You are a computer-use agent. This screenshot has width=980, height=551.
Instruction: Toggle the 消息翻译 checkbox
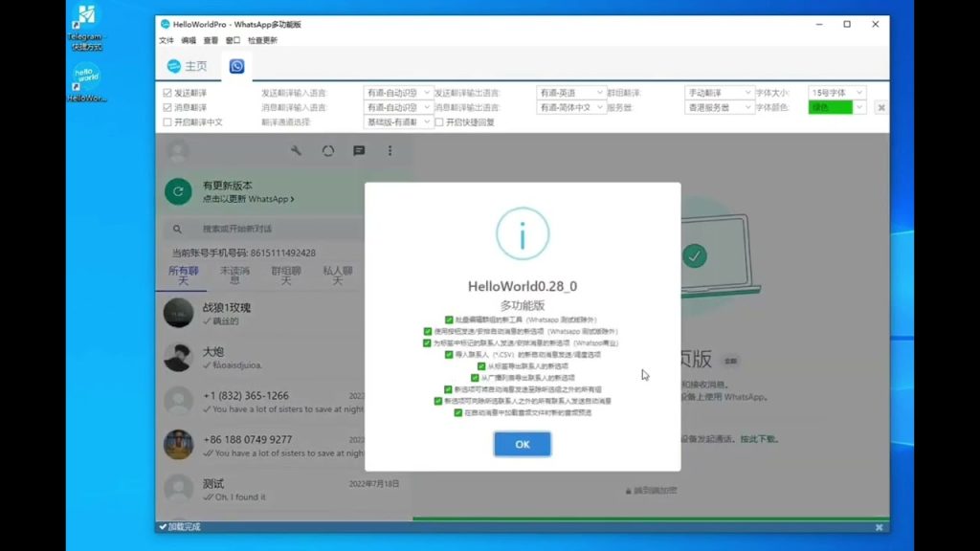167,107
